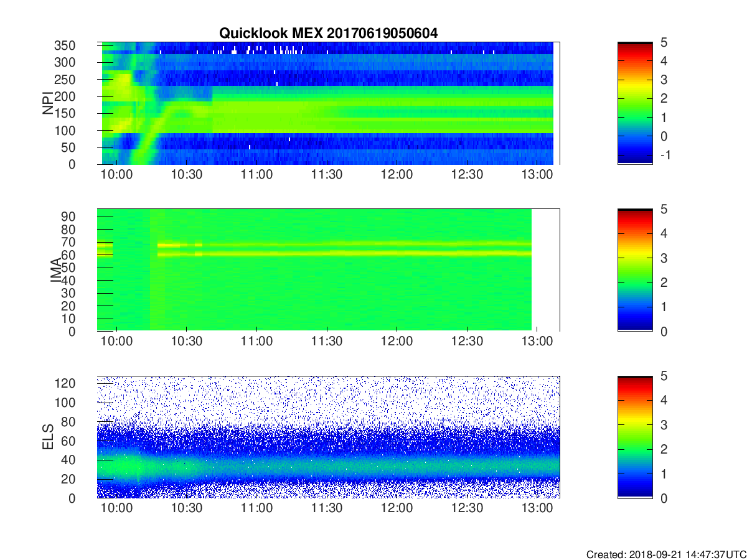747x560 pixels.
Task: Click the 0 label on ELS colorbar
Action: (x=664, y=498)
